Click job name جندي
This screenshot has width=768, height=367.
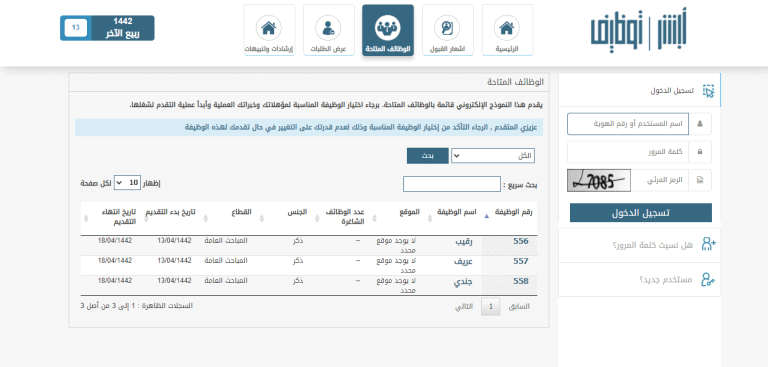click(x=463, y=281)
